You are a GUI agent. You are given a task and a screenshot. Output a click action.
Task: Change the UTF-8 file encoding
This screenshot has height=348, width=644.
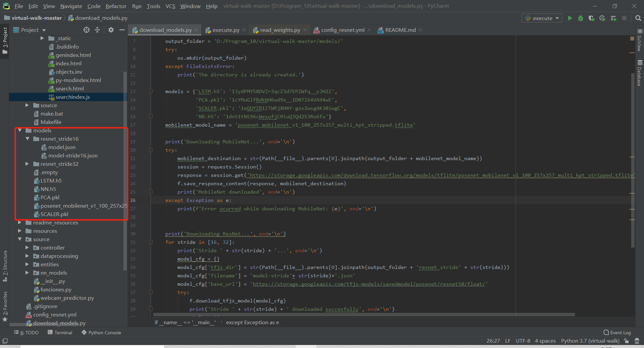(x=523, y=341)
